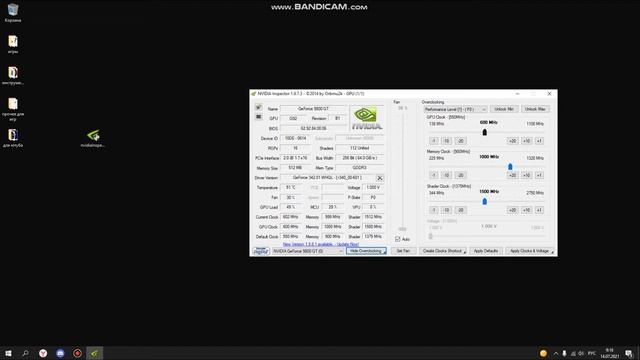Open the volume tray icon
Viewport: 640px width, 360px height.
[581, 353]
